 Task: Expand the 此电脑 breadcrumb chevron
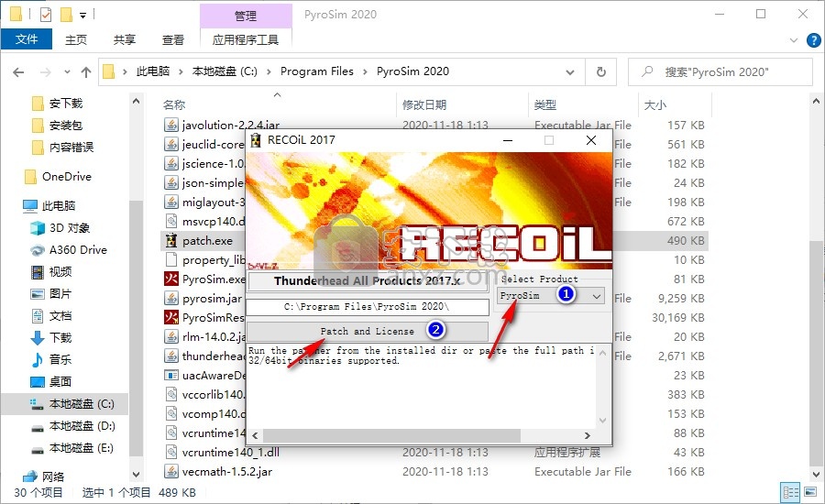pos(181,71)
